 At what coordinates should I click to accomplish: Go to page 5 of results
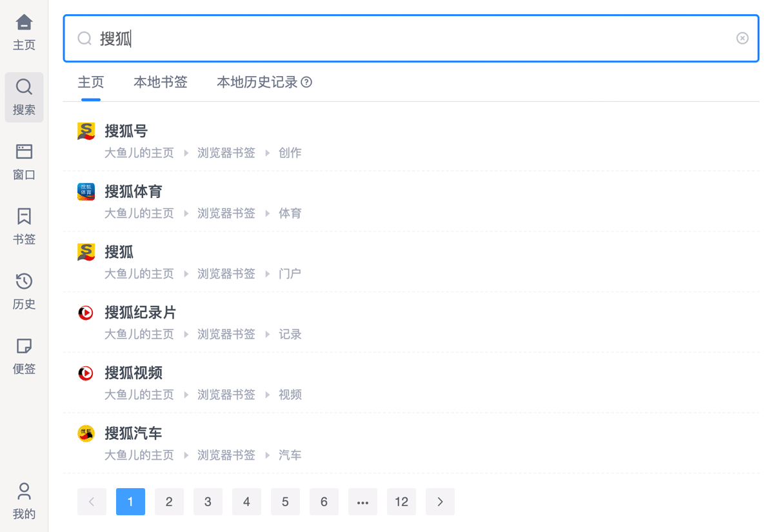(285, 502)
